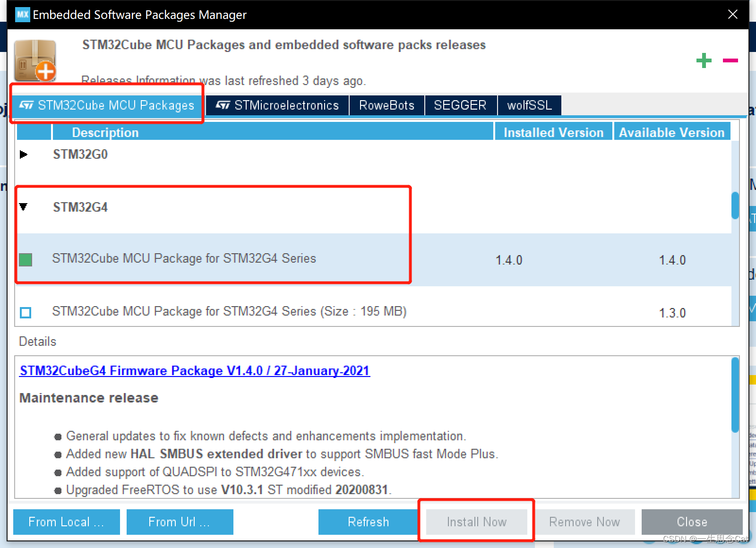Switch to STM32Cube MCU Packages tab
Viewport: 756px width, 548px height.
coord(107,105)
